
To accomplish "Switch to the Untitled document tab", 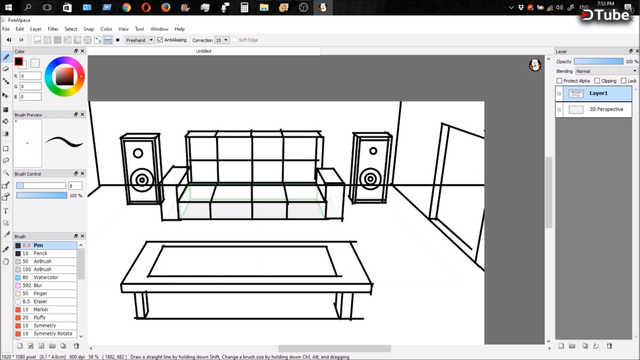I will pos(203,51).
